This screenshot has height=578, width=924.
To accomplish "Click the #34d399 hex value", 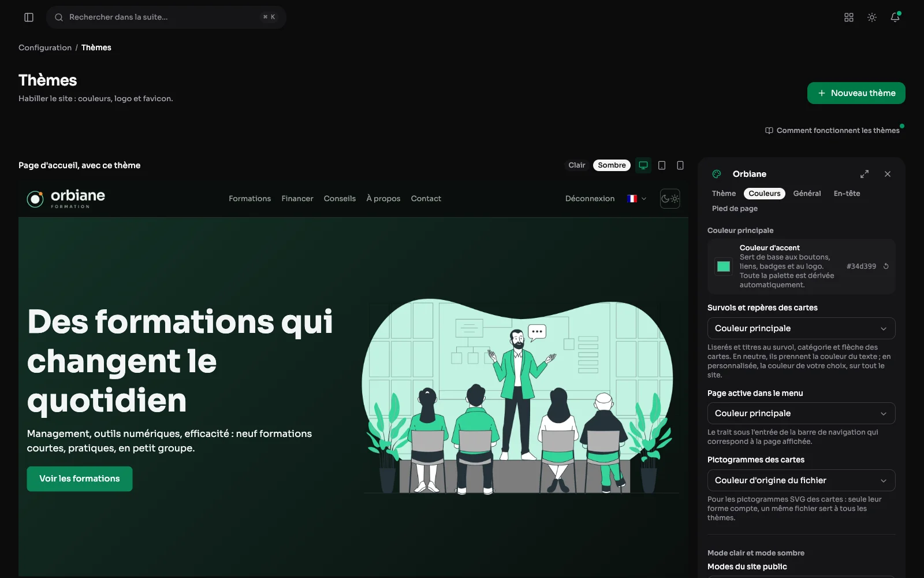I will (x=861, y=266).
